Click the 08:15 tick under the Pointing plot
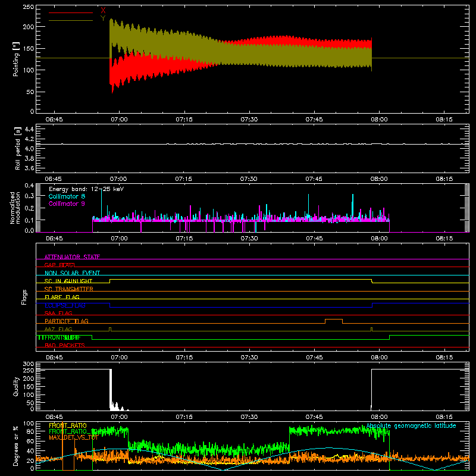 pos(444,120)
